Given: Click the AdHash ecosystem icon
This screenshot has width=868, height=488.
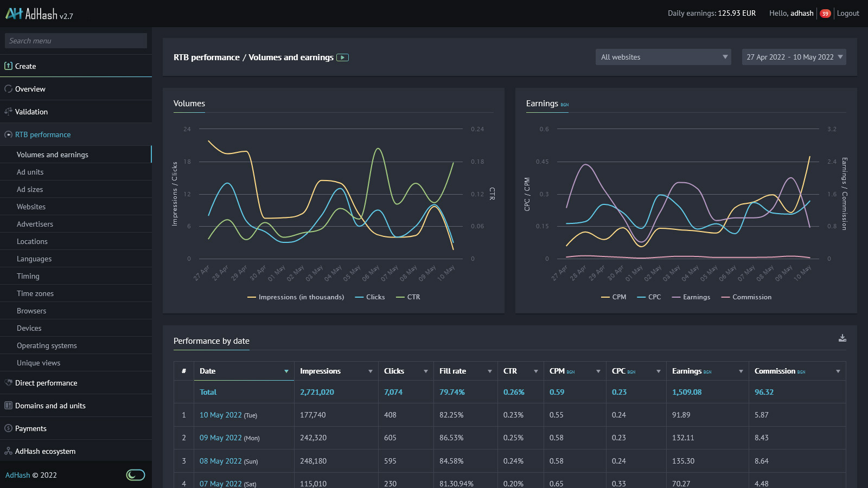Looking at the screenshot, I should pyautogui.click(x=8, y=451).
